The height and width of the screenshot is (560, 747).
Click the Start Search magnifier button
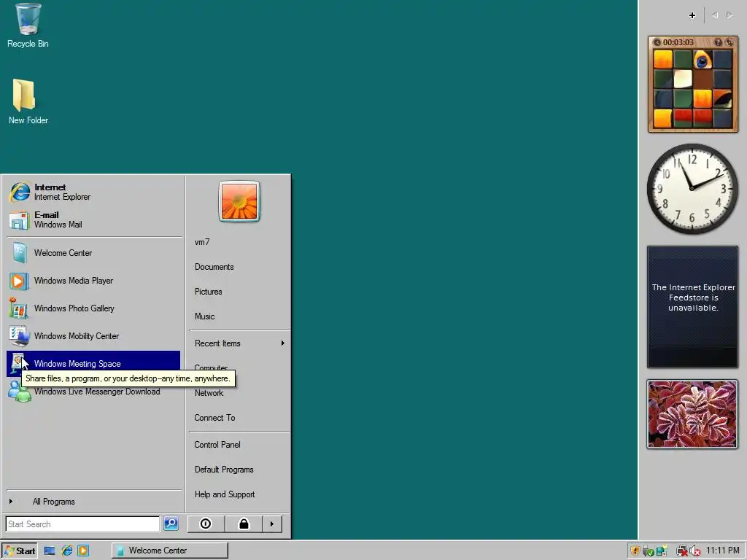[171, 524]
